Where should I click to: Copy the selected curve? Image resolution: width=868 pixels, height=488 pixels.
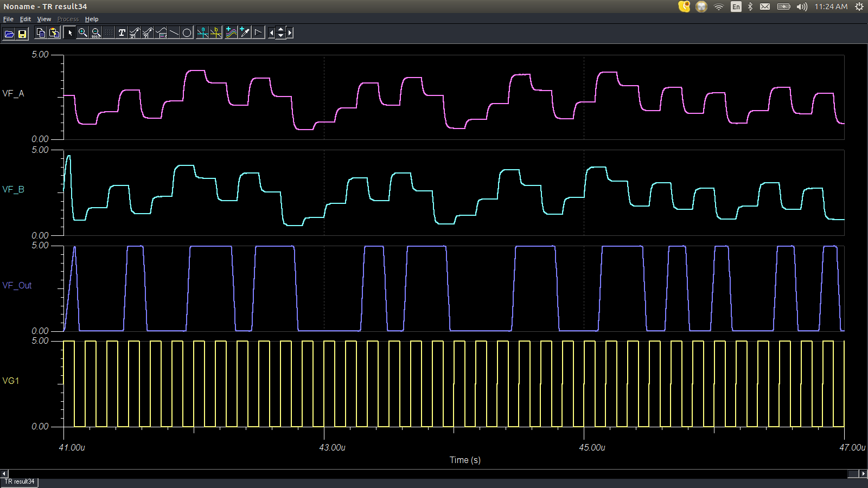click(41, 33)
